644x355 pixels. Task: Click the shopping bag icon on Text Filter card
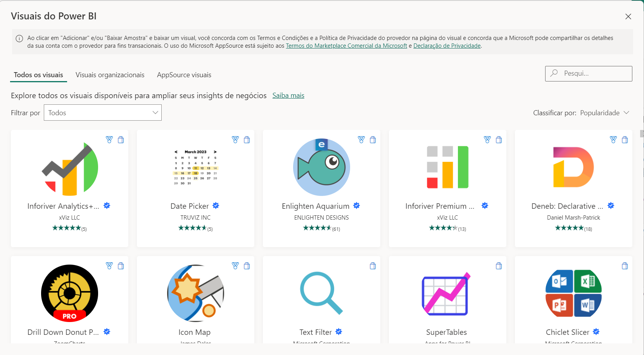(x=373, y=266)
